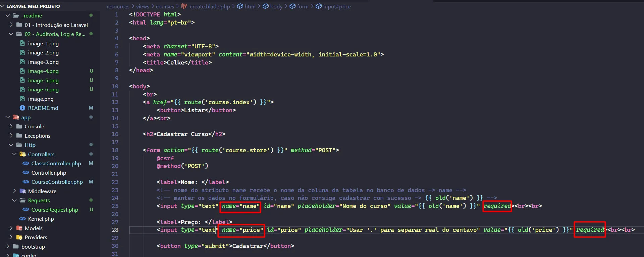Expand the bootstrap folder chevron
Viewport: 644px width, 257px height.
coord(8,247)
